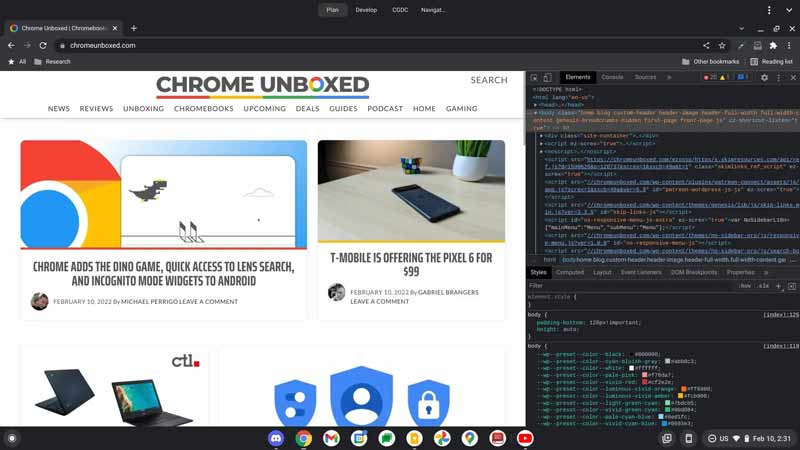800x450 pixels.
Task: Toggle the computed styles sidebar pane icon
Action: click(x=792, y=286)
